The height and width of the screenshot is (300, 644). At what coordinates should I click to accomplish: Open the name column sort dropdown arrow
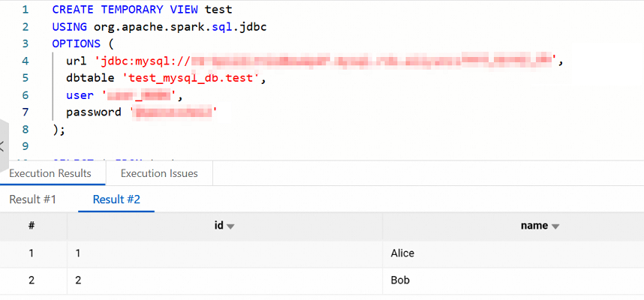[555, 226]
